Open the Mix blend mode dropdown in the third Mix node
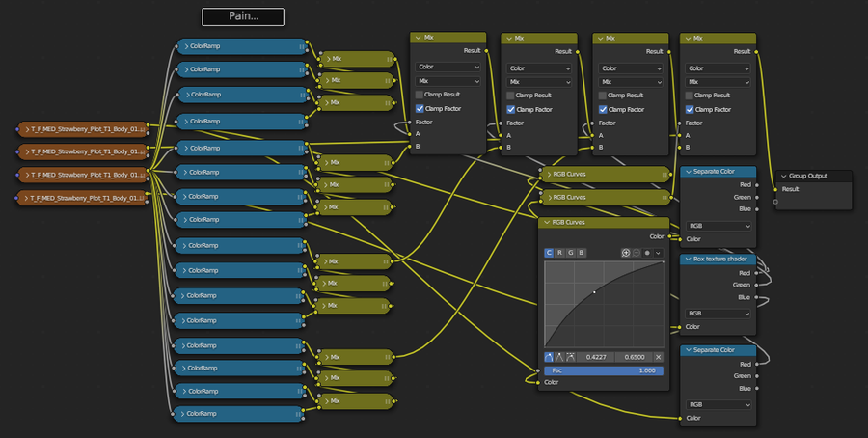The height and width of the screenshot is (438, 868). point(630,82)
